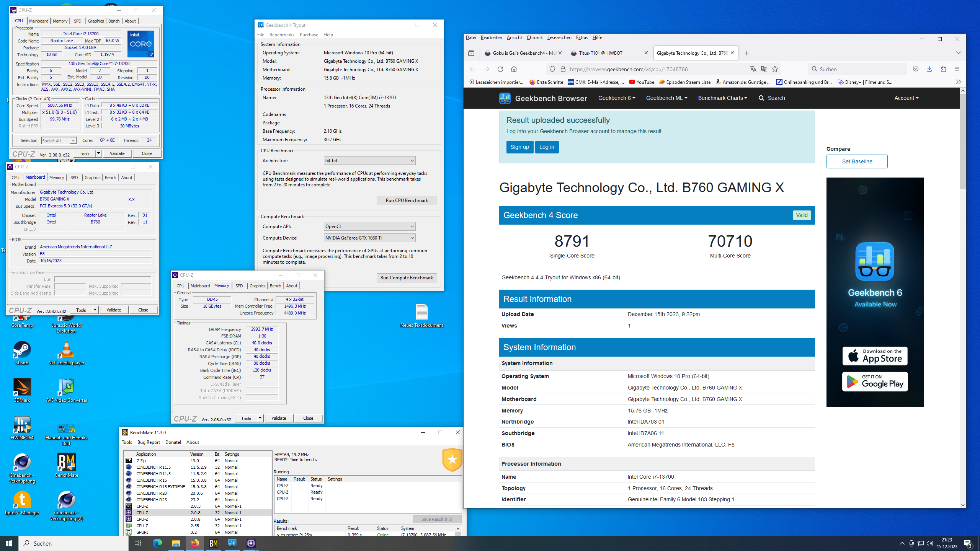Click Geekbench 6 App Store ad badge
Image resolution: width=980 pixels, height=551 pixels.
point(875,356)
